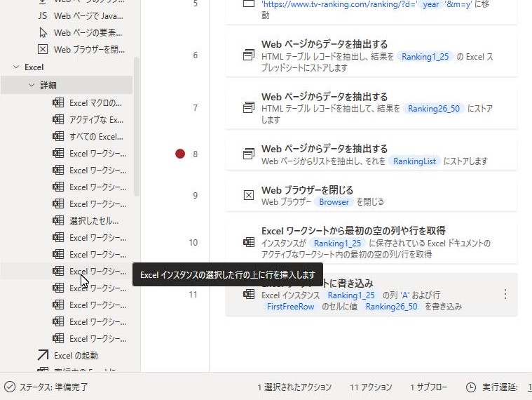
Task: Click the Excel icon in step 11
Action: tap(249, 294)
